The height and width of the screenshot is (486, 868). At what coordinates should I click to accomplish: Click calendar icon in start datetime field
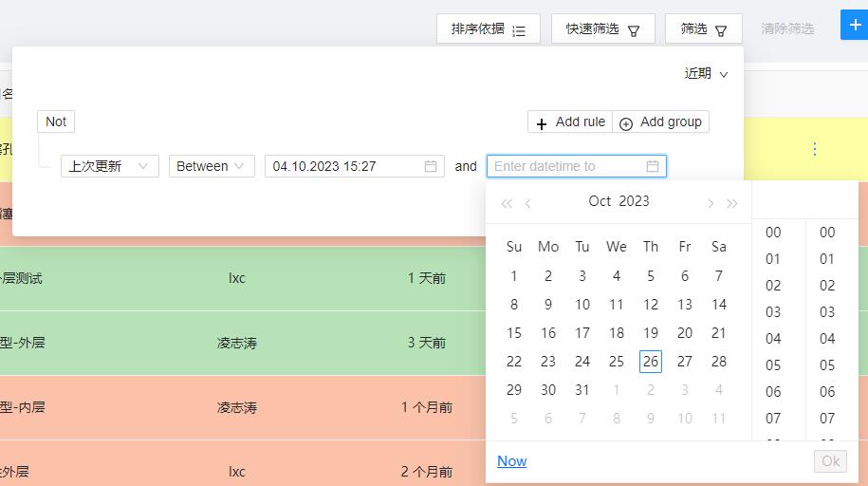(x=431, y=166)
